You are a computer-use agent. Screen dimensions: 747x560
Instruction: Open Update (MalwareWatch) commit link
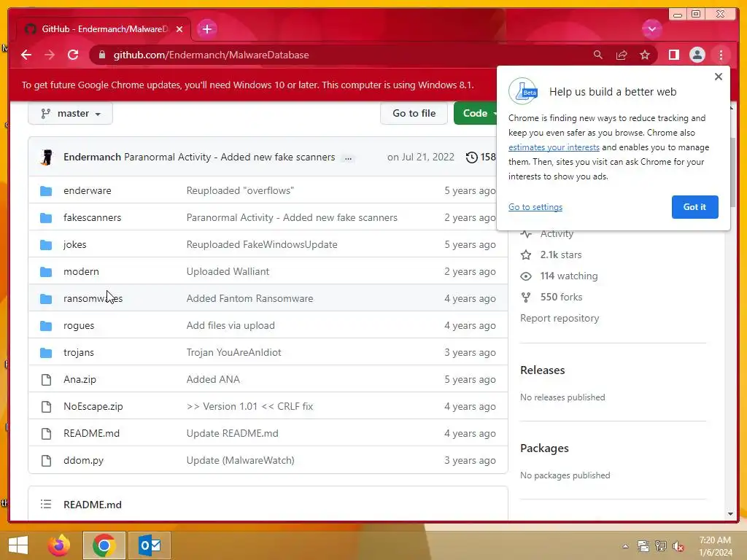(x=240, y=461)
